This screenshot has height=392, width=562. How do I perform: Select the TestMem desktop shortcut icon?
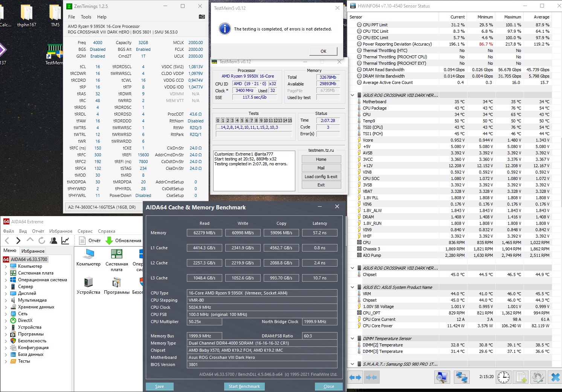(54, 55)
